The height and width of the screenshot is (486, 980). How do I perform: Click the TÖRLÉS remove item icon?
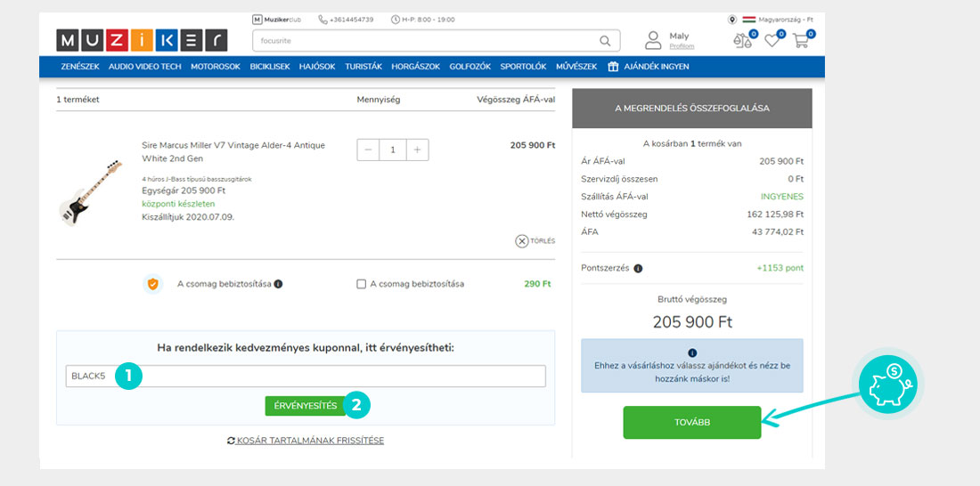click(522, 241)
